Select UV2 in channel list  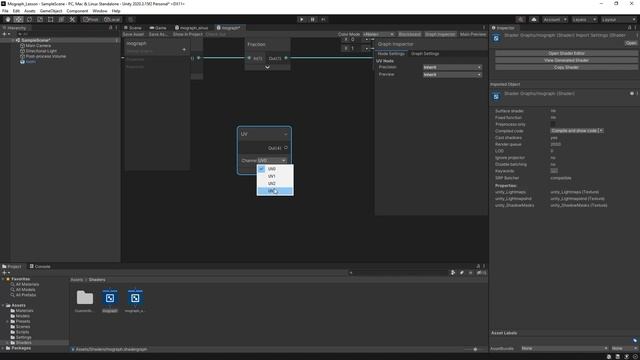tap(275, 183)
